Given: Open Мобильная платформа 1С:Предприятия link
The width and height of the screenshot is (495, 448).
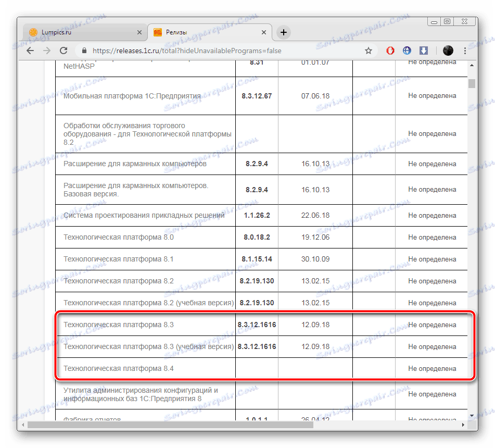Looking at the screenshot, I should click(x=132, y=96).
